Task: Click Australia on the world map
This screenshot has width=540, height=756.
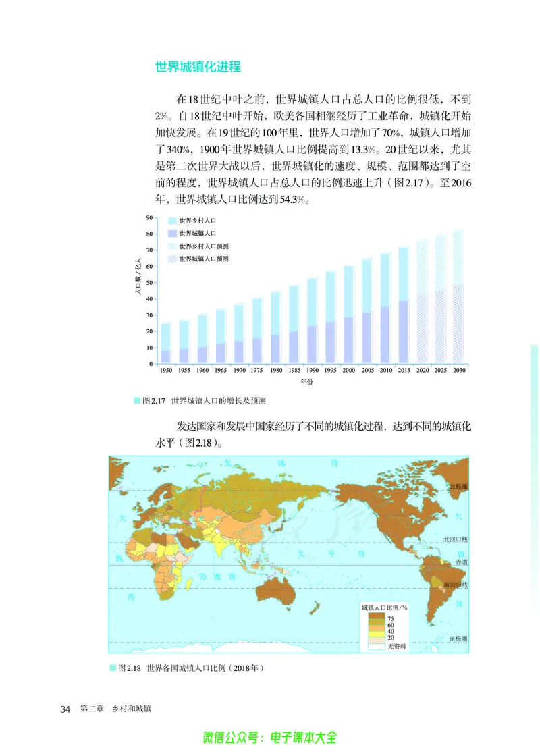Action: coord(276,591)
